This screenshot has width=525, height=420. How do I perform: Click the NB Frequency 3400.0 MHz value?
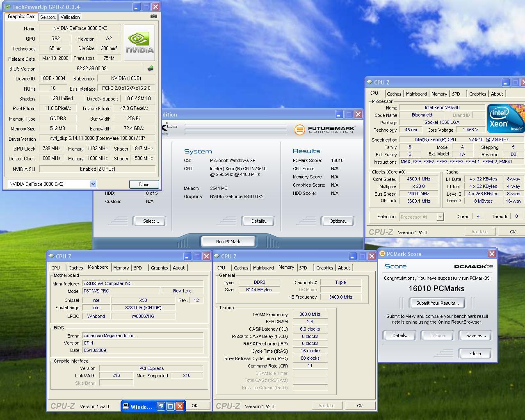coord(340,297)
